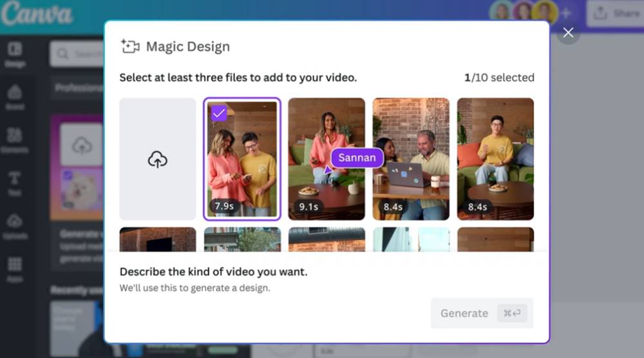Click the background panel upload cloud icon
The image size is (644, 358).
pyautogui.click(x=81, y=145)
